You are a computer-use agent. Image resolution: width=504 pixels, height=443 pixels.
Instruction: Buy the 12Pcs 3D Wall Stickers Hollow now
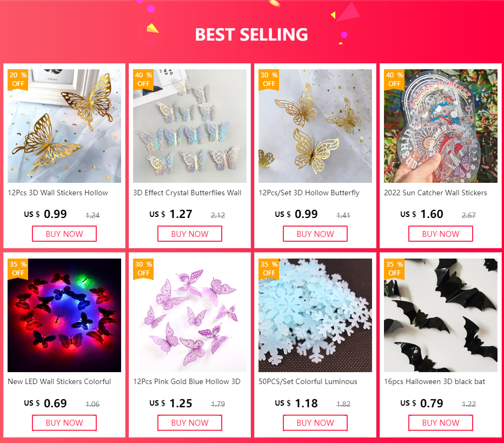click(x=64, y=234)
